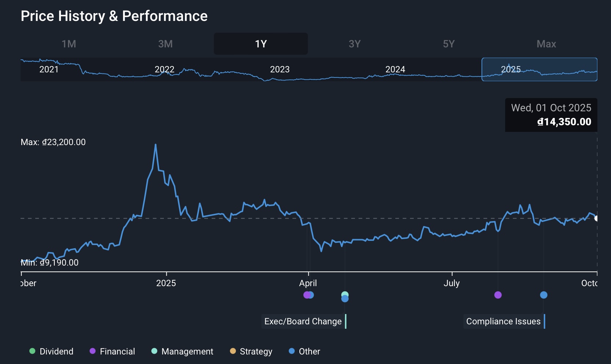
Task: Open the Exec/Board Change event label
Action: (x=303, y=321)
